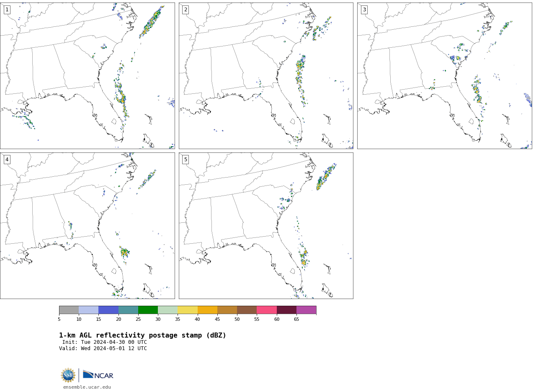Click the colorbar tick label 20

(119, 320)
